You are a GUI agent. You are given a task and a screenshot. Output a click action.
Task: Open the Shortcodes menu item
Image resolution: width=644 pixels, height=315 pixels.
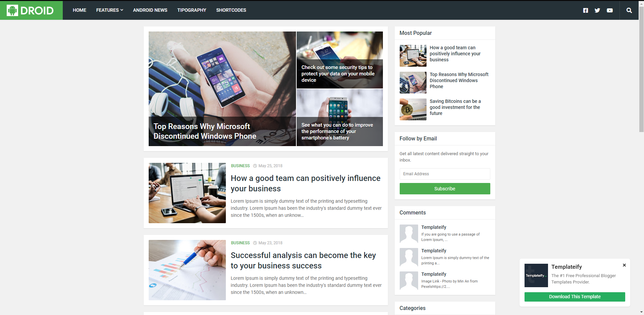coord(231,10)
